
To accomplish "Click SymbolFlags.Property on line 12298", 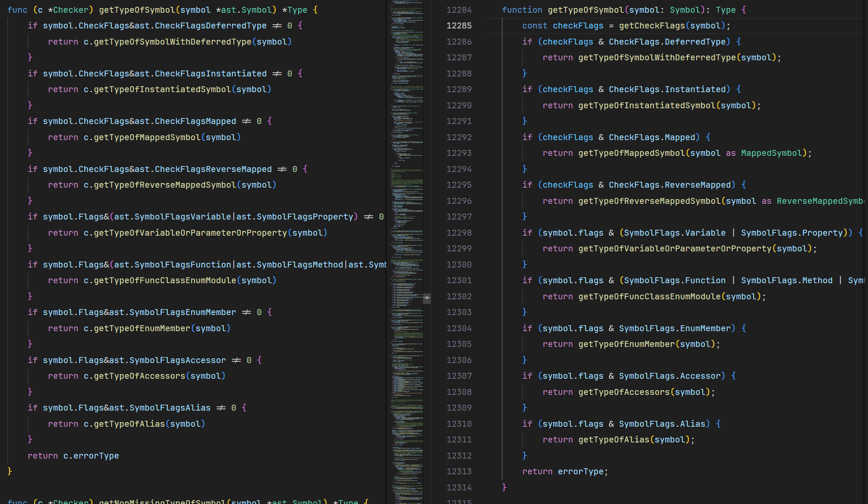I will coord(792,233).
